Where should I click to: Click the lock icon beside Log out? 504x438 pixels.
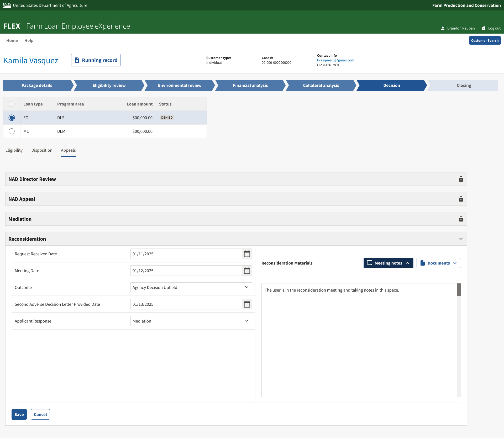[484, 28]
